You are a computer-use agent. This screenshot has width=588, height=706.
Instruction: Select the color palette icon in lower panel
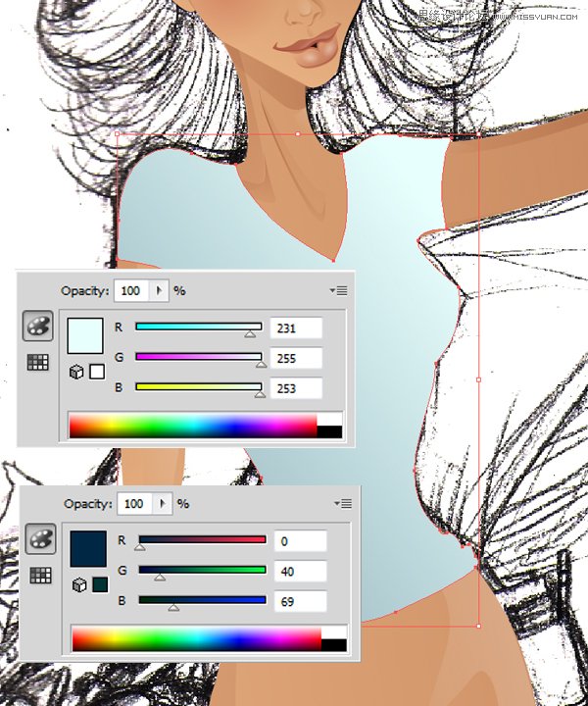coord(40,538)
